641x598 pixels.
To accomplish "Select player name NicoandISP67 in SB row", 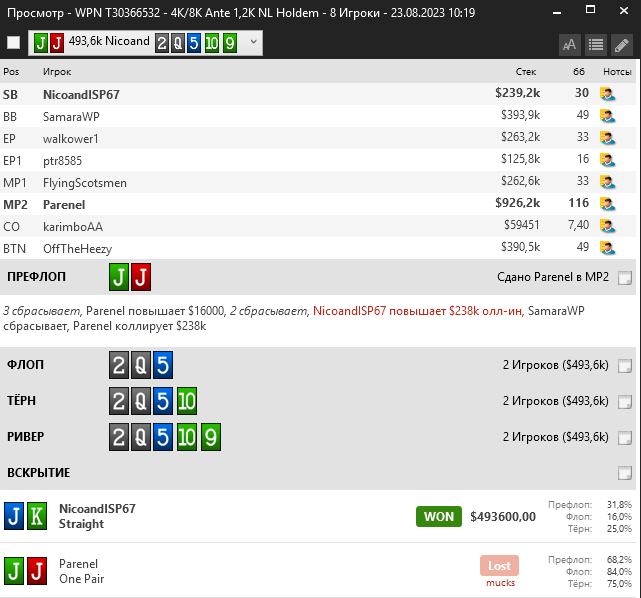I will (81, 94).
